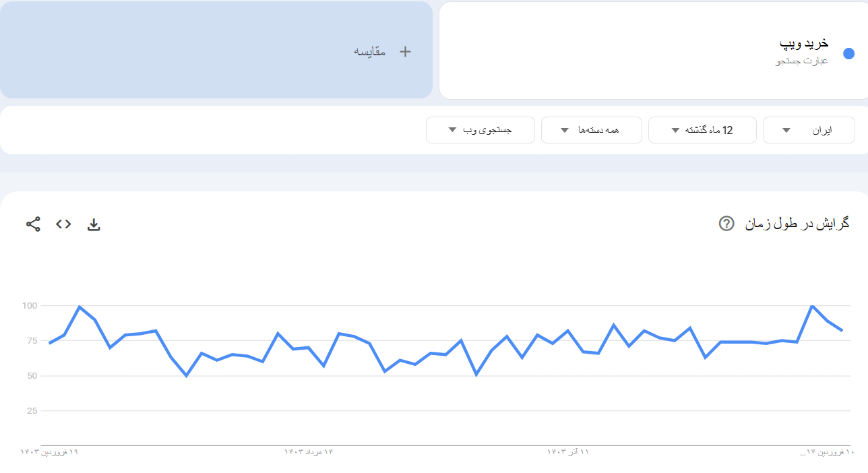Open the همه دسته‌ها categories dropdown

pyautogui.click(x=591, y=130)
